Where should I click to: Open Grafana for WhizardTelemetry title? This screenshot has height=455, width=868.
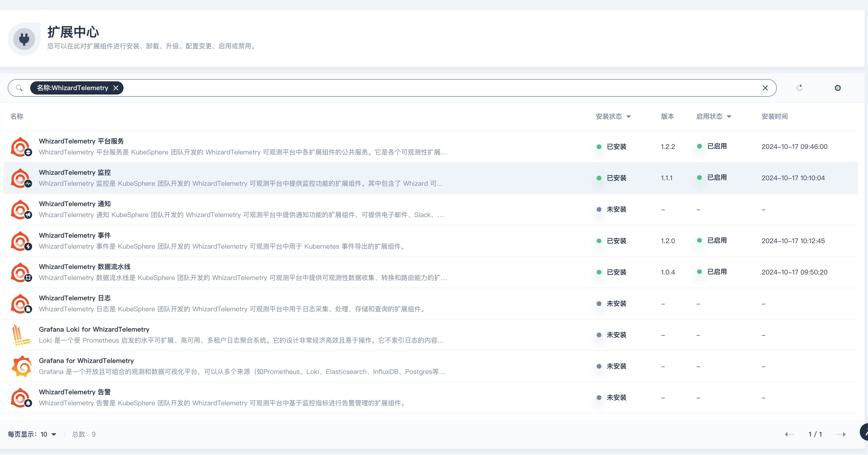[x=86, y=361]
